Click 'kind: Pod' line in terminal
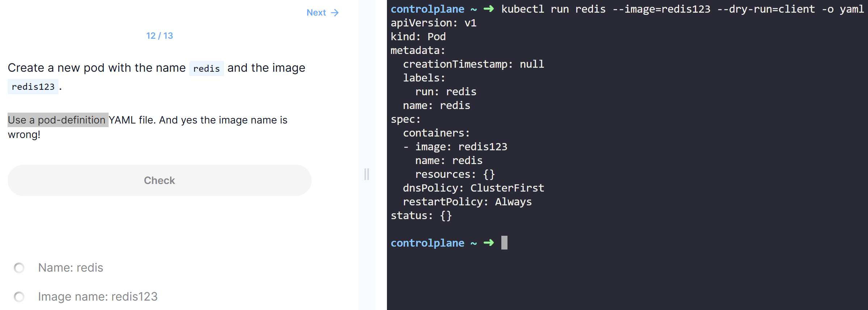The width and height of the screenshot is (868, 310). tap(418, 37)
